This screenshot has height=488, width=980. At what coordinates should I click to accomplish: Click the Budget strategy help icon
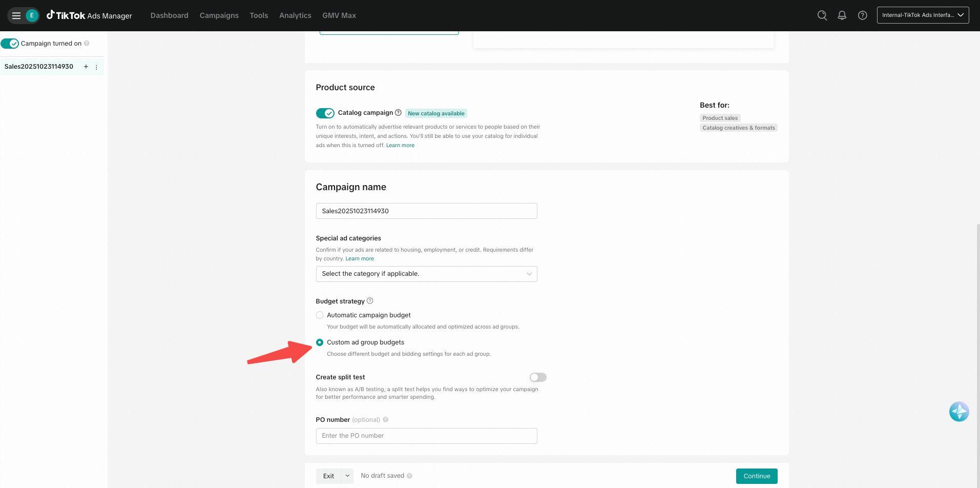point(370,301)
